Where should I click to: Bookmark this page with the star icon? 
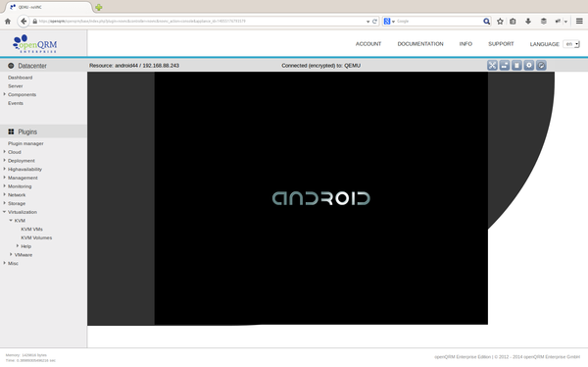pyautogui.click(x=500, y=22)
